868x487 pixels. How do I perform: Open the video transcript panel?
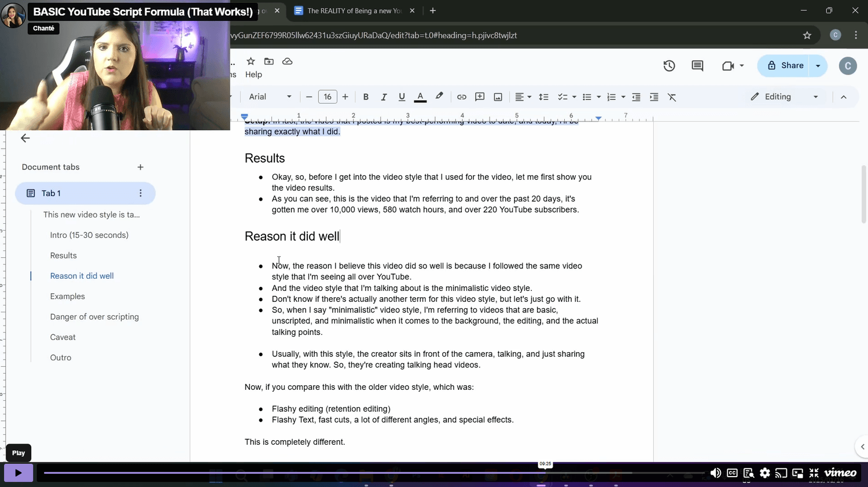[x=748, y=473]
